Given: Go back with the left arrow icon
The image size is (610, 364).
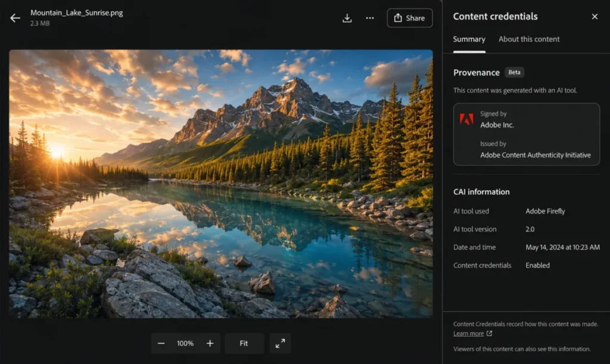Looking at the screenshot, I should point(15,18).
